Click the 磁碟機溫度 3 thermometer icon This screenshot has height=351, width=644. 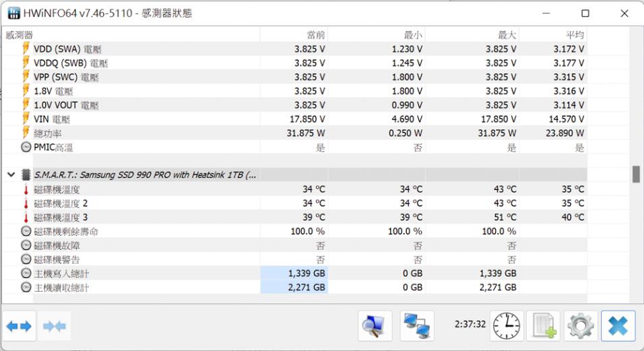click(26, 218)
